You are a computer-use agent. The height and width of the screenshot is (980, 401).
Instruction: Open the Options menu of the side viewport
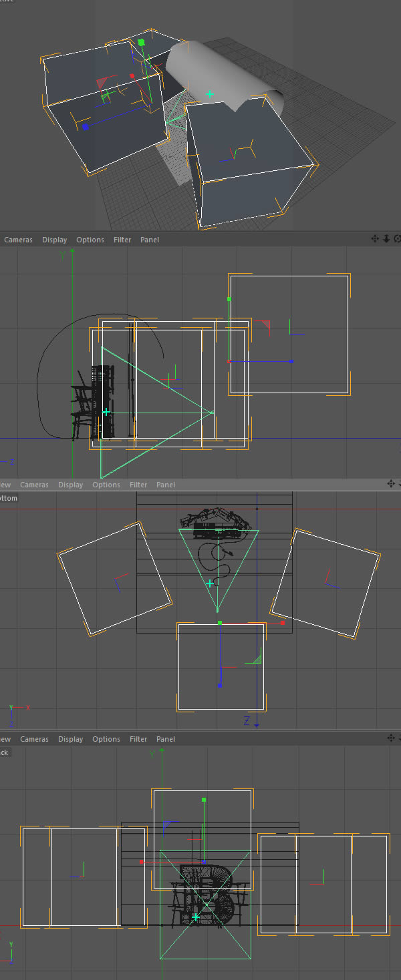pyautogui.click(x=90, y=240)
